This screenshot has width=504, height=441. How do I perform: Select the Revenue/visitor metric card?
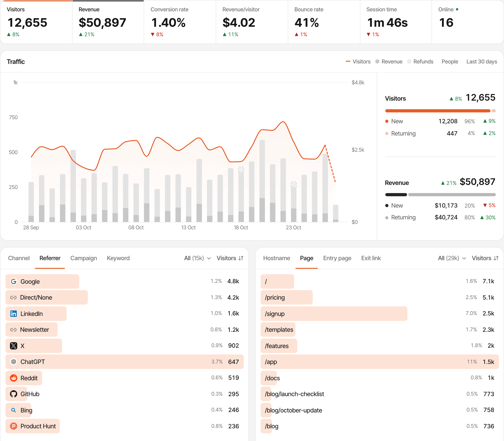252,22
